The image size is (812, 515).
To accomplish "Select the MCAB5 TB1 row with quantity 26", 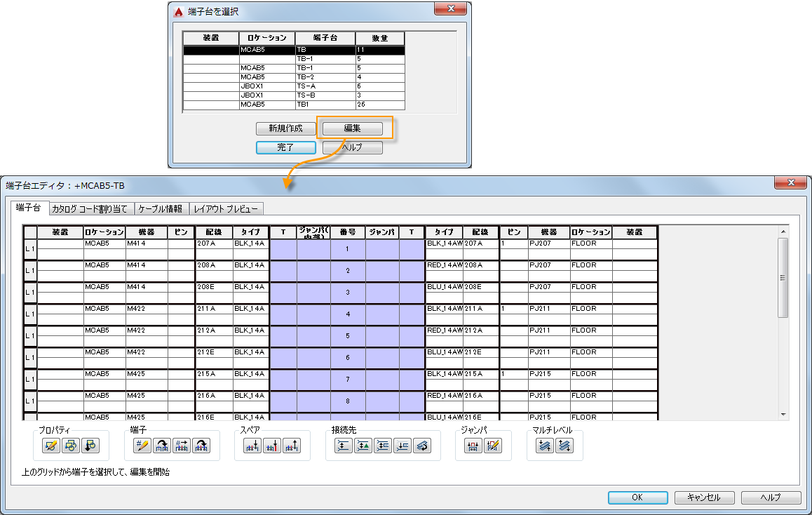I will click(x=294, y=105).
